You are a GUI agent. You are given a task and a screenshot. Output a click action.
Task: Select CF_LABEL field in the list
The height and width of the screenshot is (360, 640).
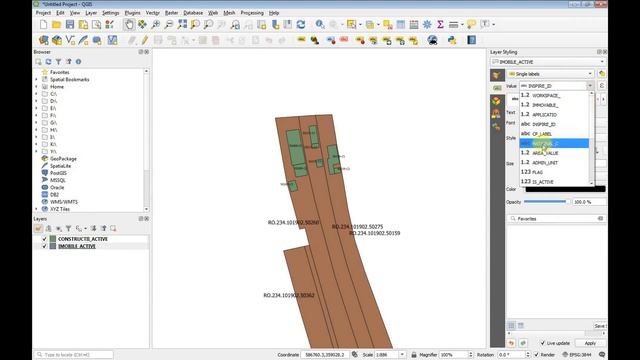click(554, 134)
